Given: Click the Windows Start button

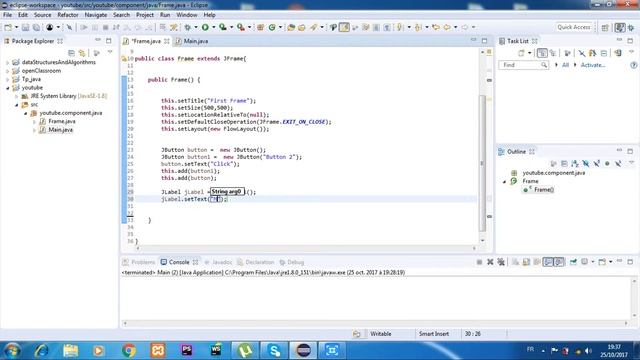Looking at the screenshot, I should click(x=12, y=350).
